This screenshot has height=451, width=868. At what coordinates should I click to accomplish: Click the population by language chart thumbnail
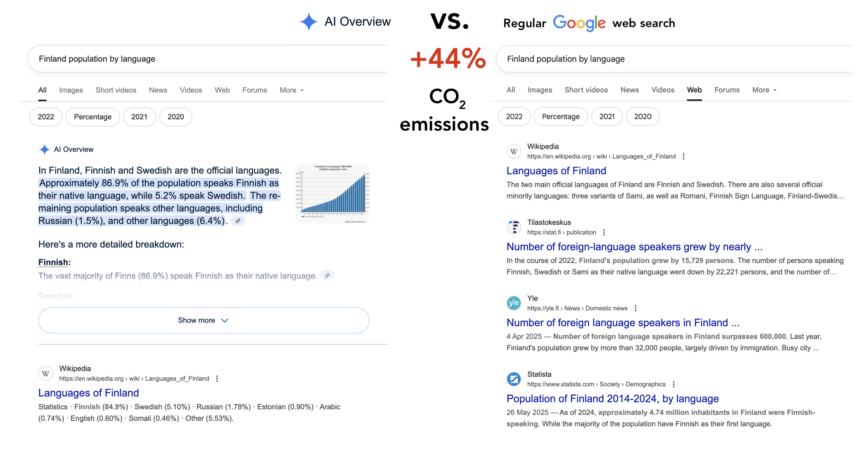332,194
